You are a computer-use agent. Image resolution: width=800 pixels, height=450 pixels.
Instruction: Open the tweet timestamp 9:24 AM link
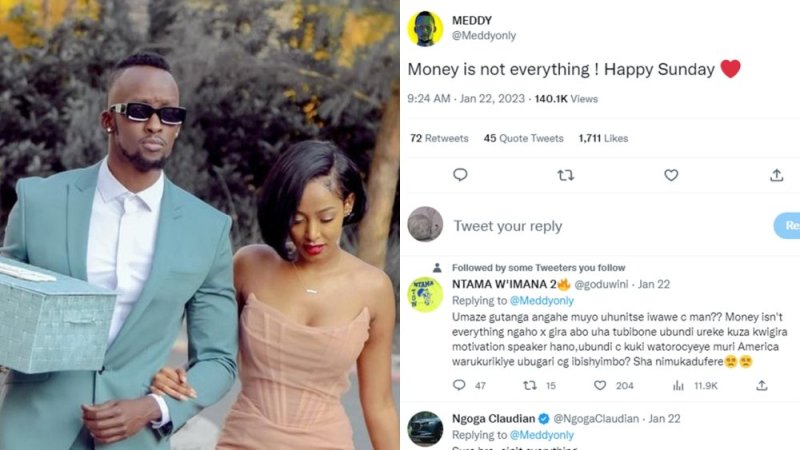(430, 99)
